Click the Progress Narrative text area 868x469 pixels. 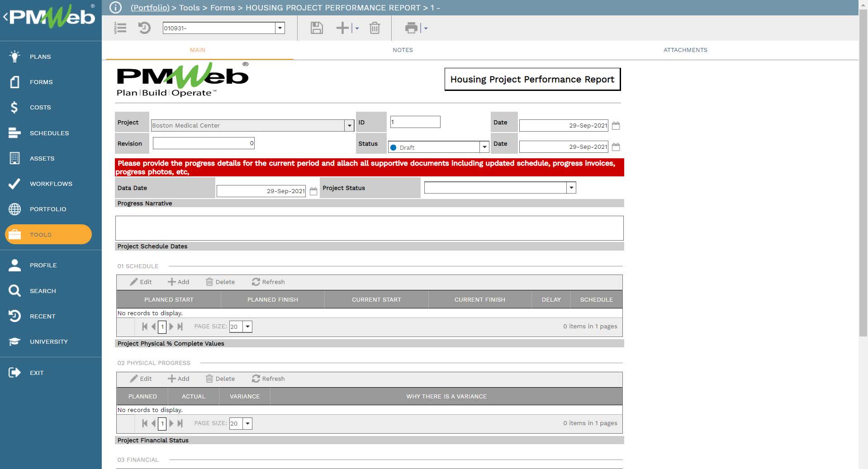(370, 228)
